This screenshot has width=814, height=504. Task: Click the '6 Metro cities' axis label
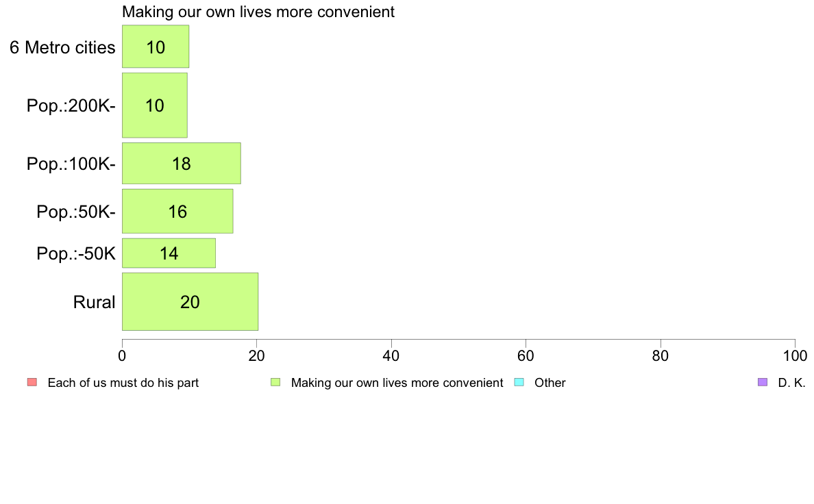click(62, 47)
